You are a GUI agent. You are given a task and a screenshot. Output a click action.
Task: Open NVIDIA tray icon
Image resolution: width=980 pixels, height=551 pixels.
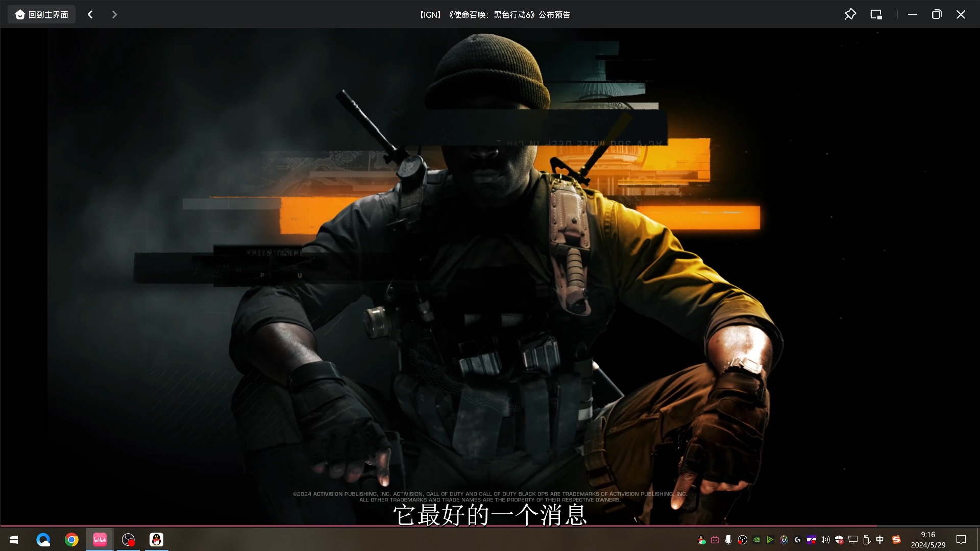[756, 540]
